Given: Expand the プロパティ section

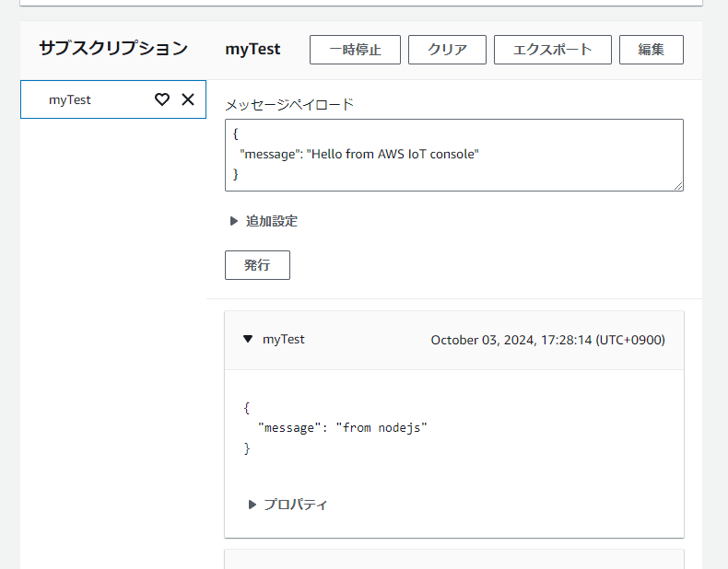Looking at the screenshot, I should 252,505.
